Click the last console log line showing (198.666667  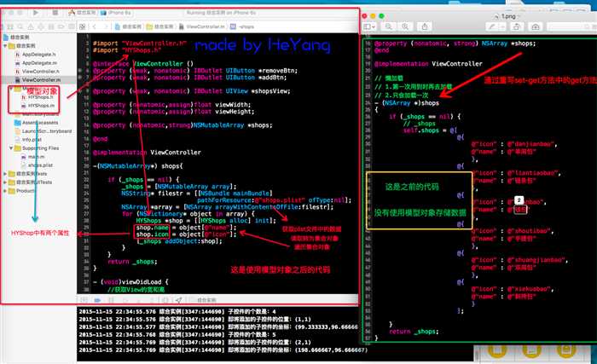[x=223, y=350]
